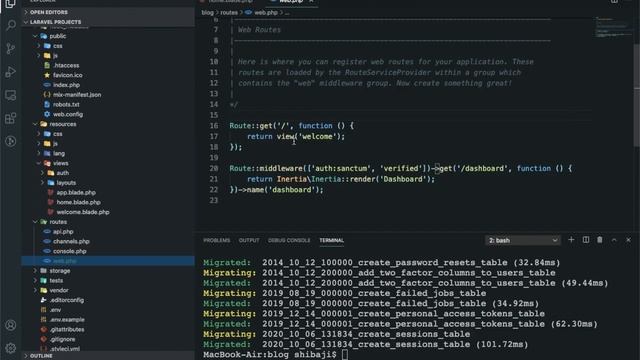Open robots.txt file

(x=66, y=104)
